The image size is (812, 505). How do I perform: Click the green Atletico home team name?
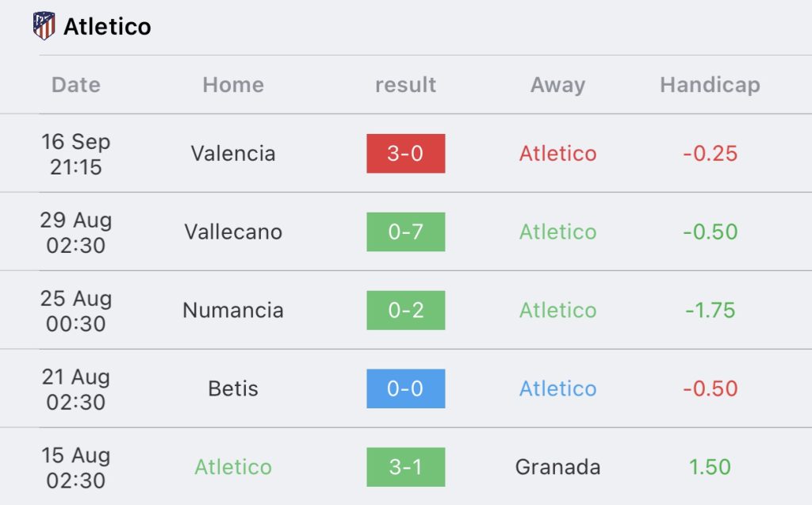pyautogui.click(x=233, y=467)
